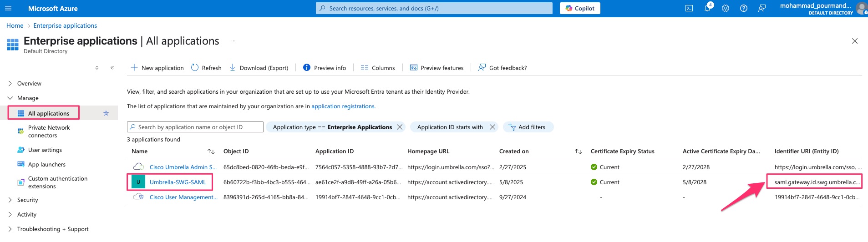Click Object ID 6b60722b-f3bb-4bc3-b555-464...

pos(267,182)
